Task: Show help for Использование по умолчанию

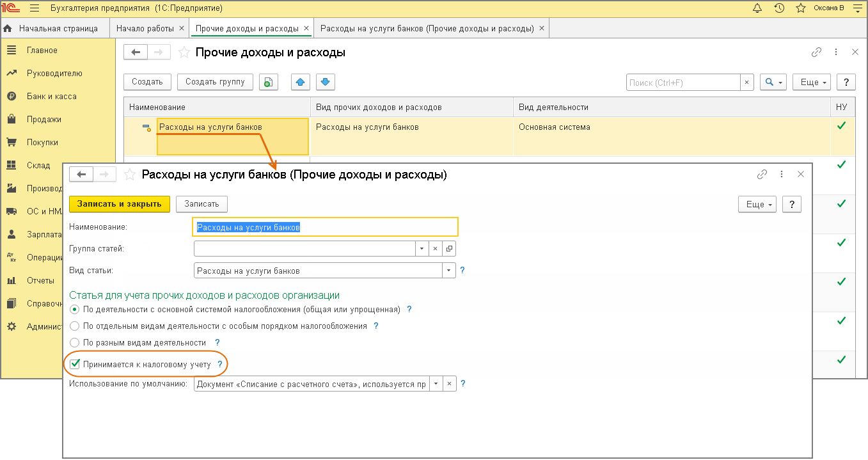Action: click(x=463, y=384)
